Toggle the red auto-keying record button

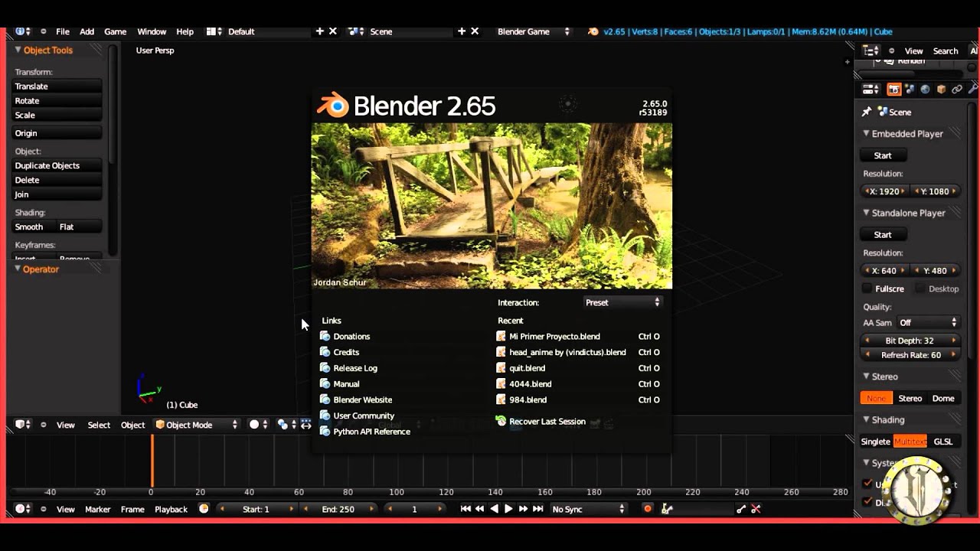648,509
